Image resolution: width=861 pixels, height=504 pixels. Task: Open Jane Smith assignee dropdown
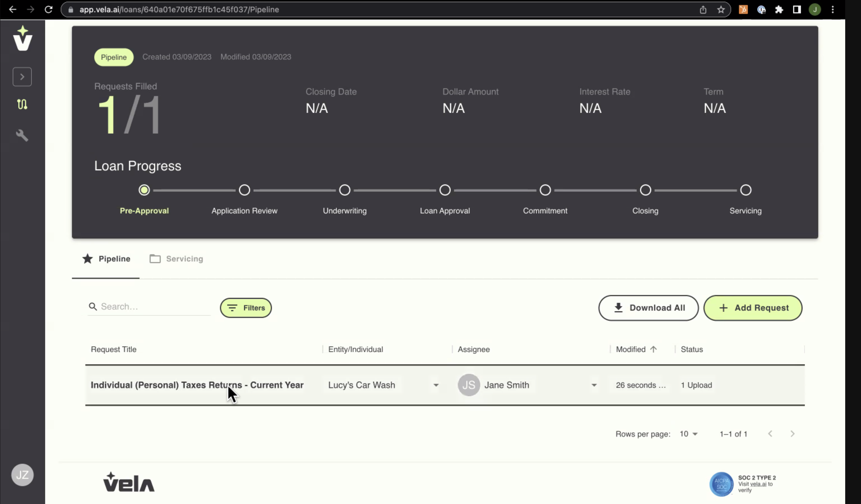(x=594, y=385)
